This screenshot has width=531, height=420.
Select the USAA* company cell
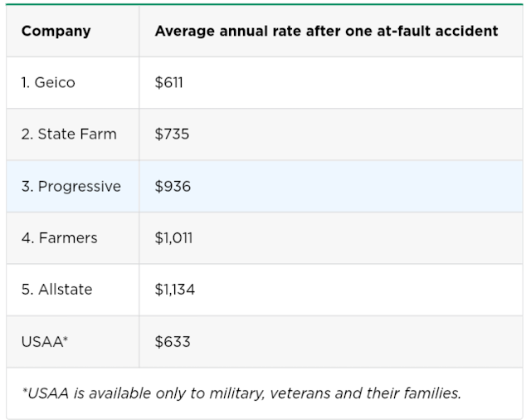43,341
